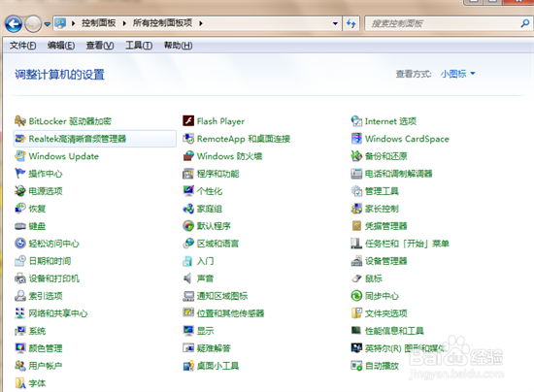The width and height of the screenshot is (534, 392).
Task: Click the 桌面小工具 icon
Action: click(188, 366)
